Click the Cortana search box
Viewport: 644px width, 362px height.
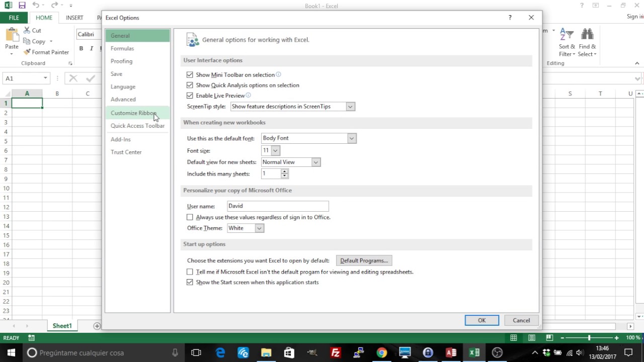click(x=104, y=352)
